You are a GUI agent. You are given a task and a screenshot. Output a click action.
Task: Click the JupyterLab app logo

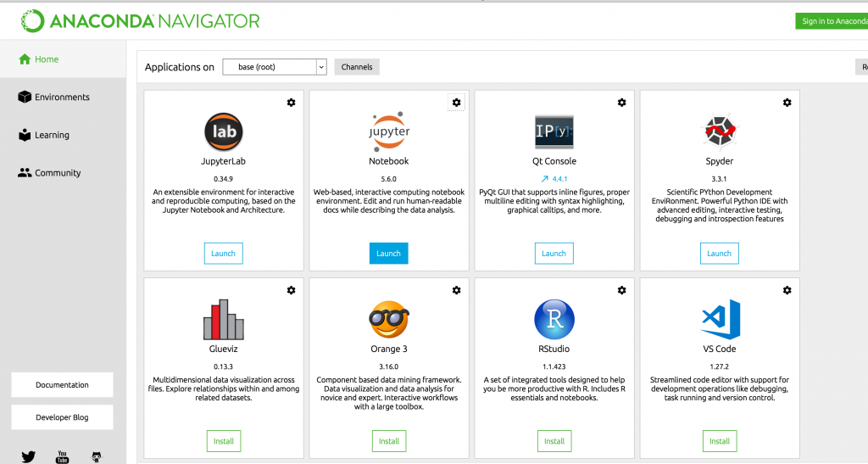tap(223, 131)
